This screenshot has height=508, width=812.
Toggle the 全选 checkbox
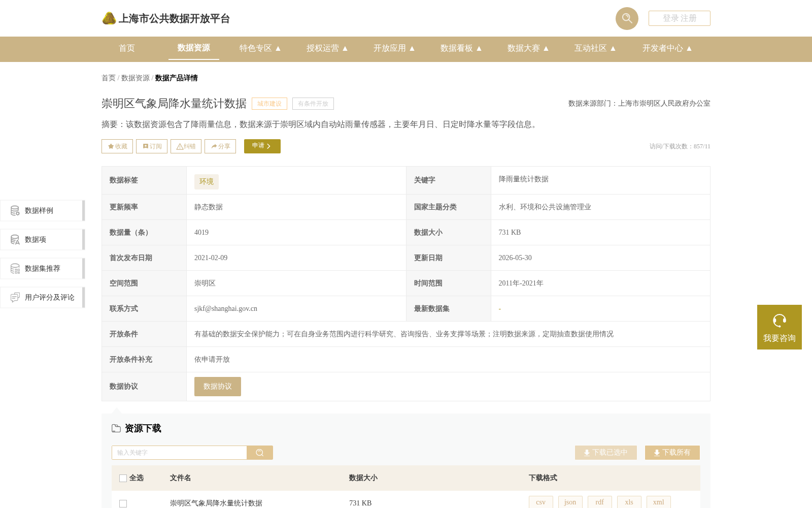(x=123, y=478)
